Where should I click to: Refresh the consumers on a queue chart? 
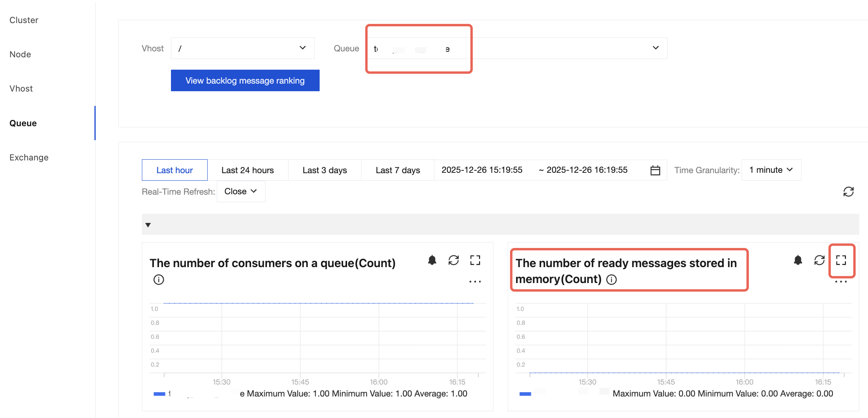[454, 260]
